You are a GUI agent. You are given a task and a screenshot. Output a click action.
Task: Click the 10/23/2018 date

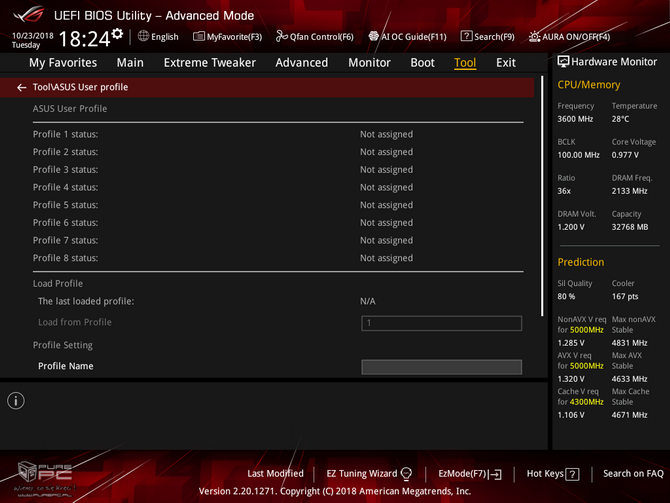[32, 35]
